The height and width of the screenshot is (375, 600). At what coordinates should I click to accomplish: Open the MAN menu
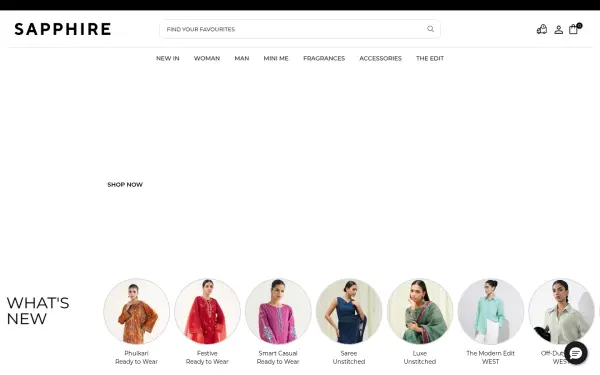coord(242,58)
